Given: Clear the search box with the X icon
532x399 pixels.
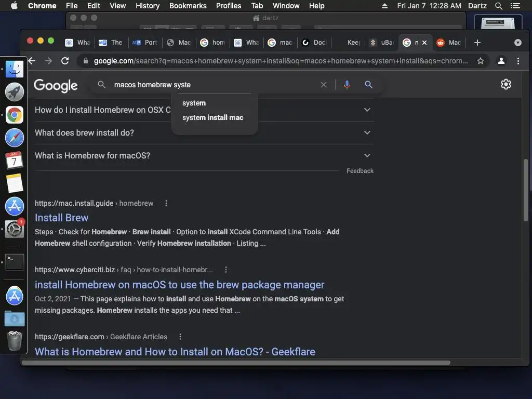Looking at the screenshot, I should coord(324,85).
